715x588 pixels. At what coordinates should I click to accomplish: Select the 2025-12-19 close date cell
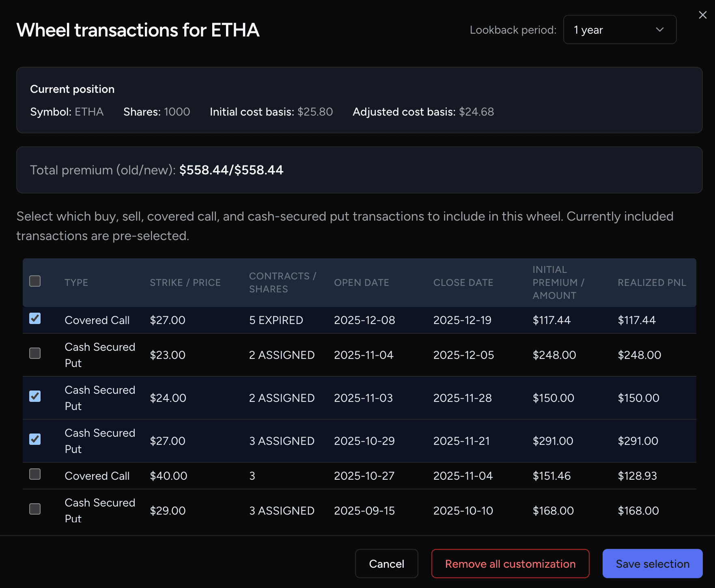[x=462, y=320]
